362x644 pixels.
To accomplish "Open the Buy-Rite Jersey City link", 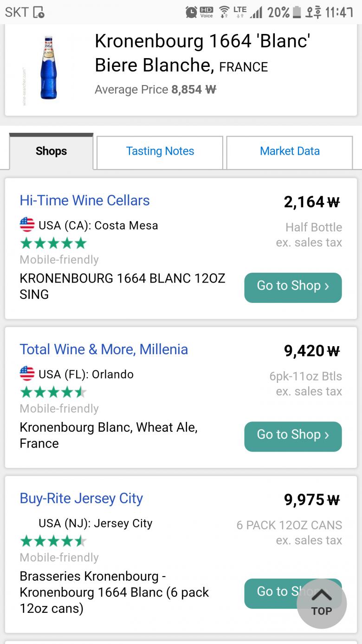I will pos(81,499).
